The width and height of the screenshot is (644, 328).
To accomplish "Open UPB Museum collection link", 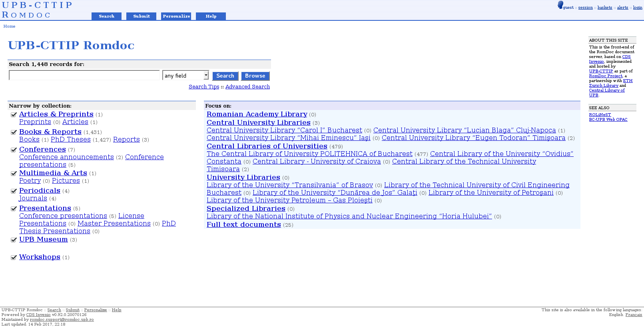I will point(44,240).
